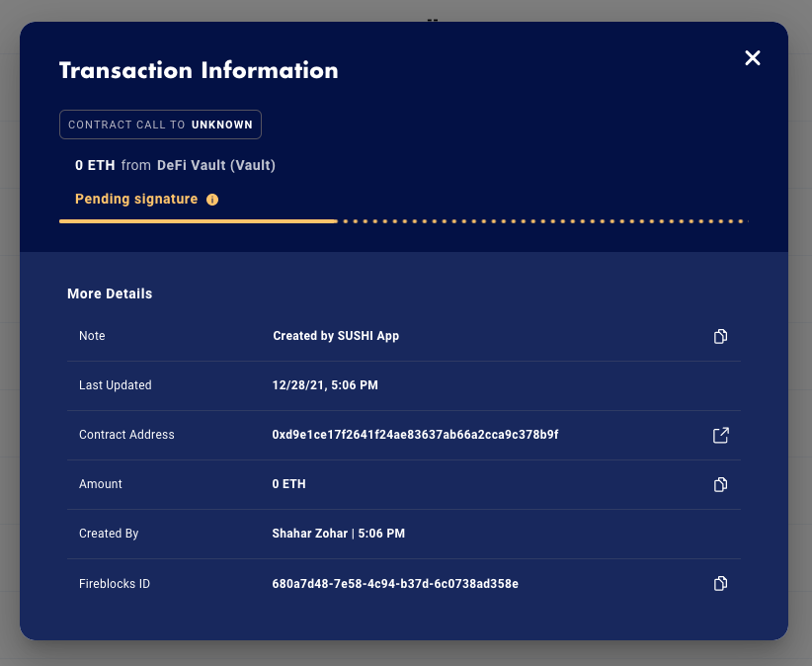Close the Transaction Information dialog
The height and width of the screenshot is (666, 812).
click(x=753, y=58)
